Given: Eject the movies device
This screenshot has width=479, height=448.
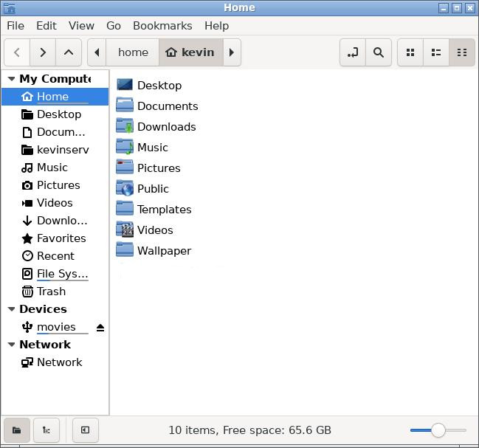Looking at the screenshot, I should [x=100, y=328].
